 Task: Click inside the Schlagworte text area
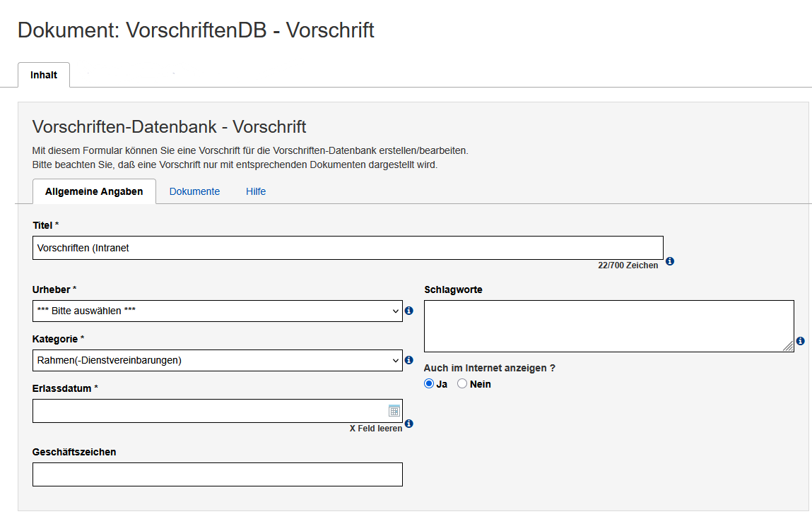(608, 325)
